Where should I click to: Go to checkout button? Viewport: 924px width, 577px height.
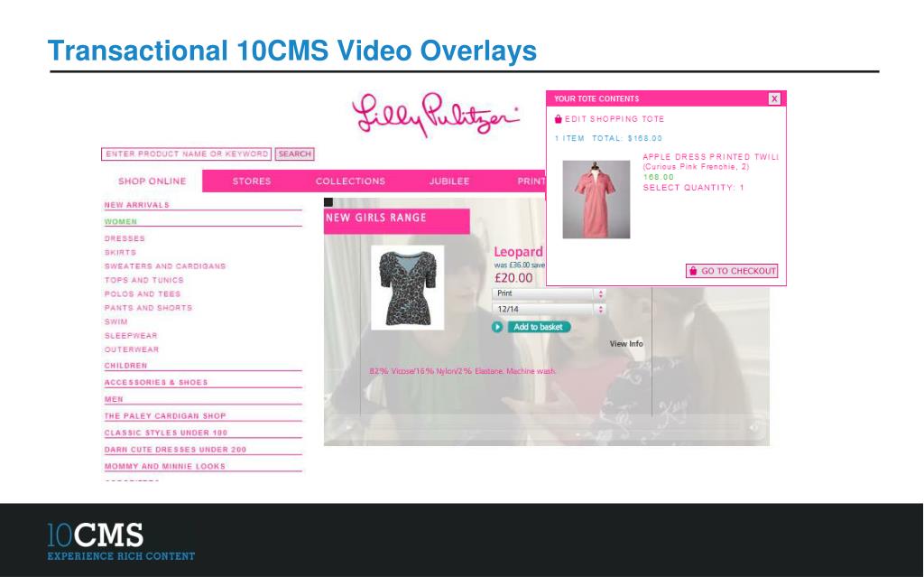click(x=732, y=271)
